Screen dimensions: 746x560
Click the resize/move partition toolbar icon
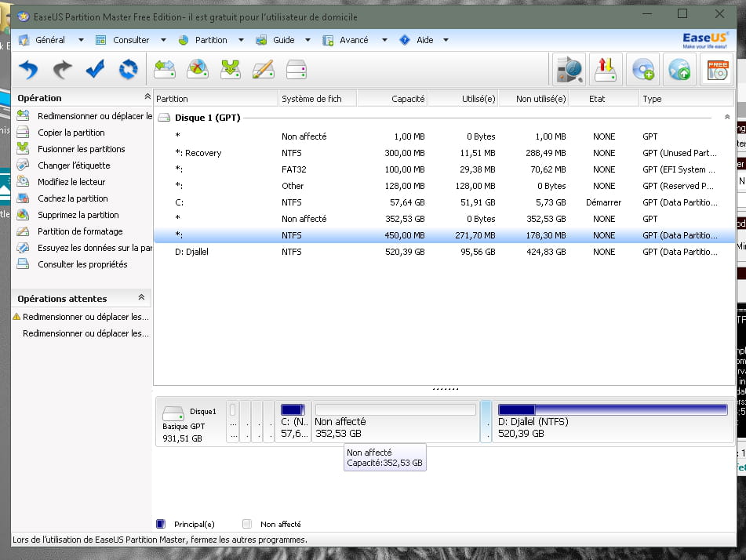tap(165, 70)
